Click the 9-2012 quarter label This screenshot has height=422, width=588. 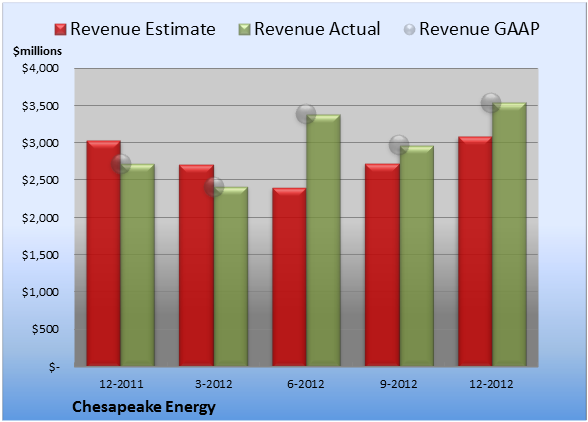(x=399, y=384)
